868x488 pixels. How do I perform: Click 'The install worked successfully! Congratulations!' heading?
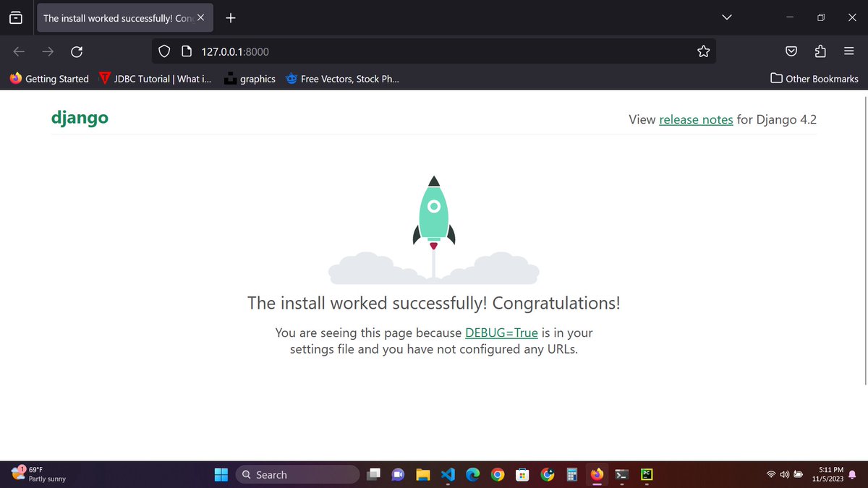(x=434, y=303)
